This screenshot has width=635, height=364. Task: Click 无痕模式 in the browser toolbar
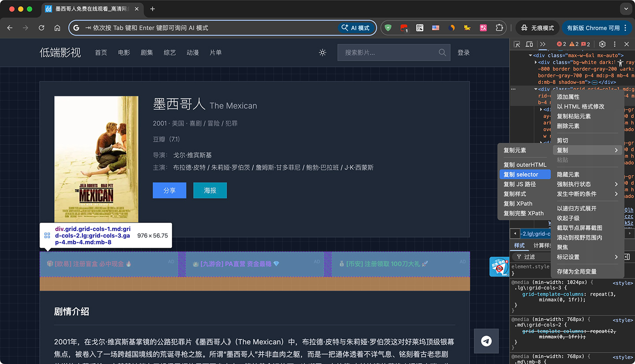tap(539, 27)
